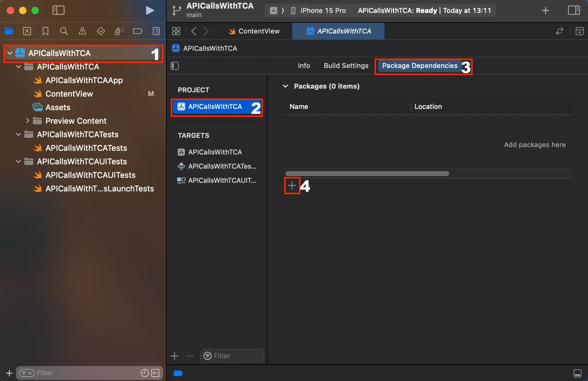Toggle the project and targets list
The height and width of the screenshot is (381, 588).
(x=175, y=66)
